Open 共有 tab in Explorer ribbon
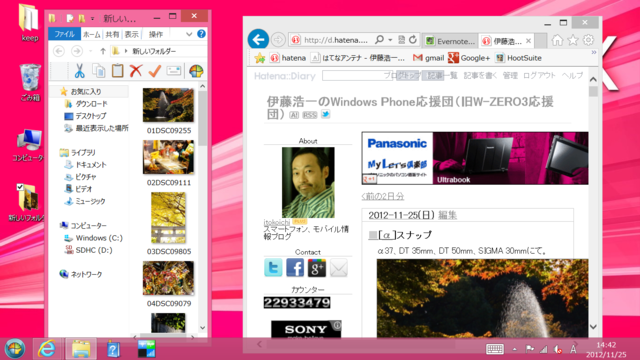This screenshot has height=360, width=640. (x=112, y=35)
